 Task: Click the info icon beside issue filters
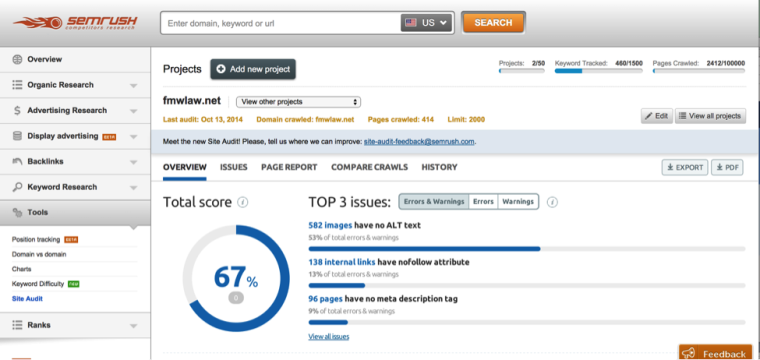pyautogui.click(x=552, y=202)
